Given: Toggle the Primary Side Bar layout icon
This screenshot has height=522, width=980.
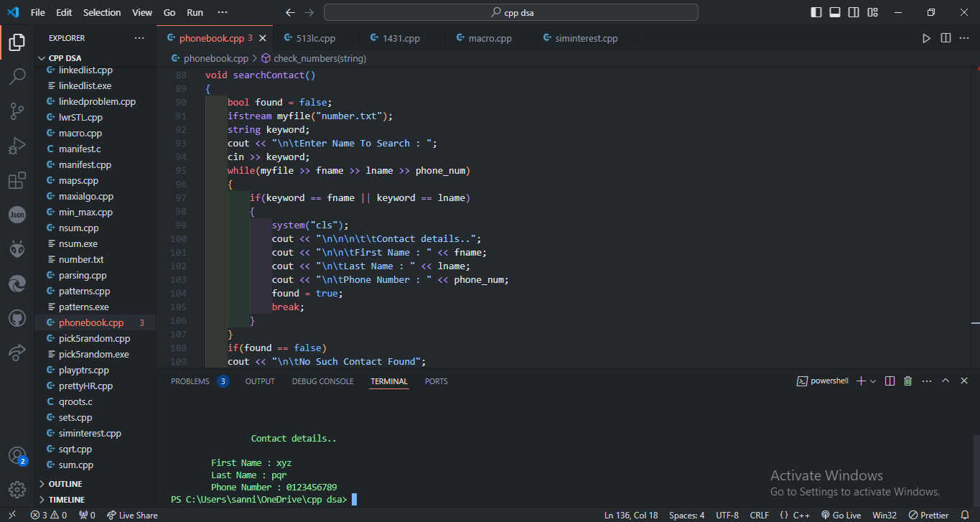Looking at the screenshot, I should [x=816, y=12].
